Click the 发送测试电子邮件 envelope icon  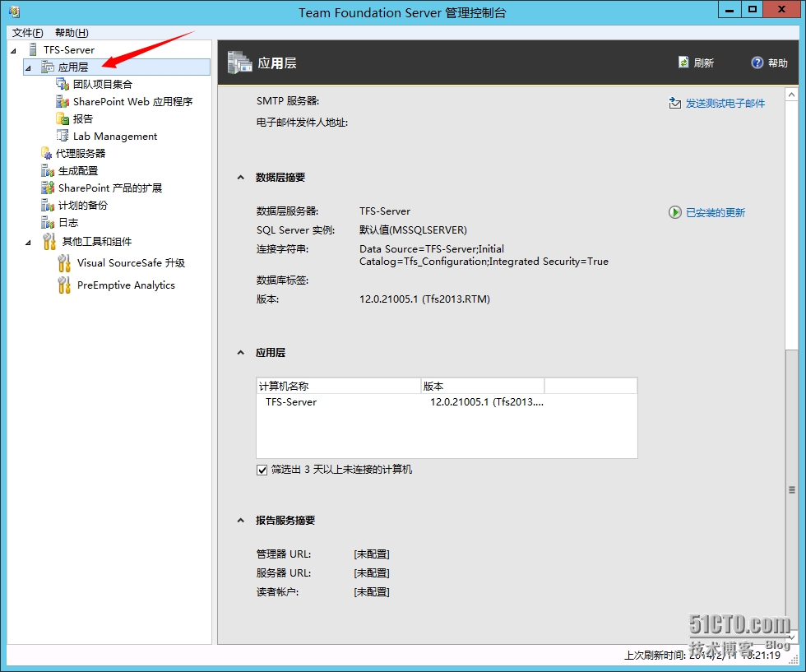click(x=674, y=104)
